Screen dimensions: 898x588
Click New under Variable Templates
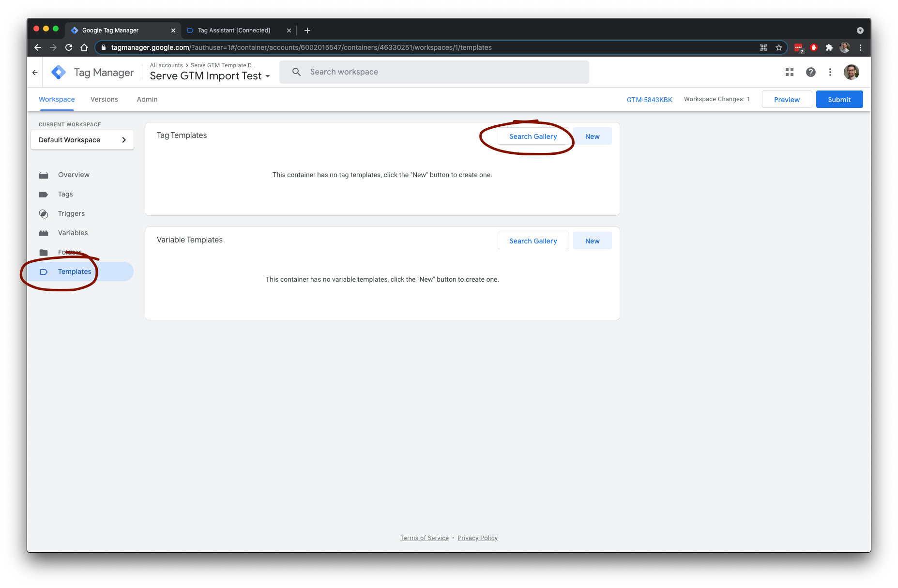pos(592,241)
